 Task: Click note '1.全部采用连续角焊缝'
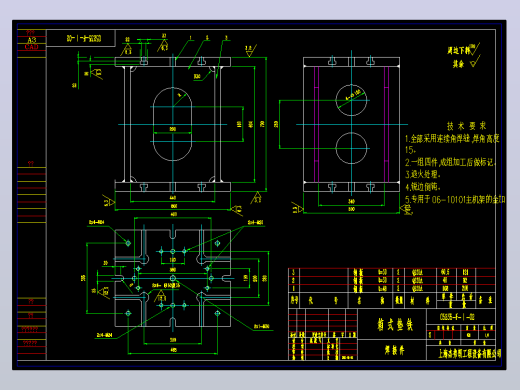click(437, 138)
